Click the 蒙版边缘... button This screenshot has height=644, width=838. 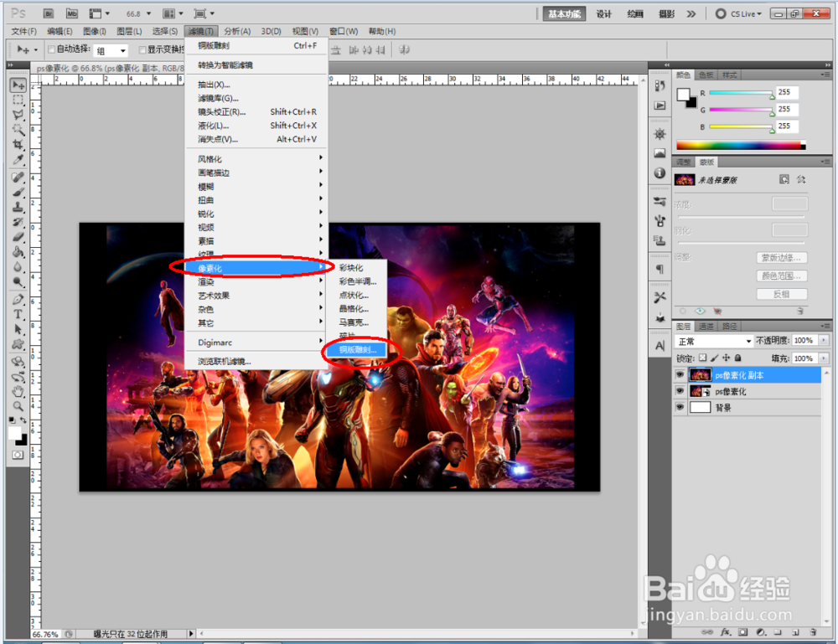[782, 258]
